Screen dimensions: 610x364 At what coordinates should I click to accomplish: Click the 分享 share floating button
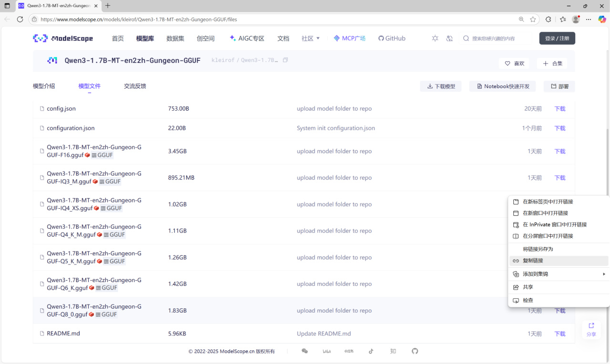(591, 329)
